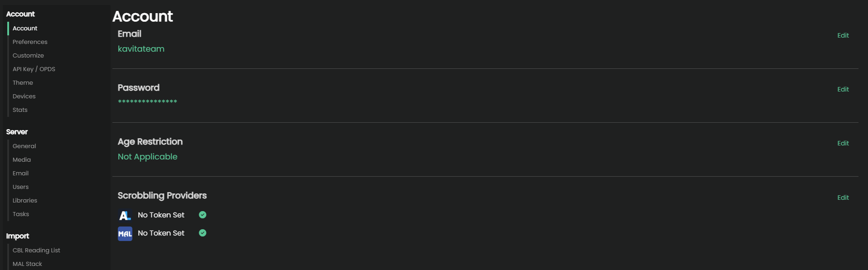Open the Devices section
Screen dimensions: 868x270
pyautogui.click(x=24, y=96)
